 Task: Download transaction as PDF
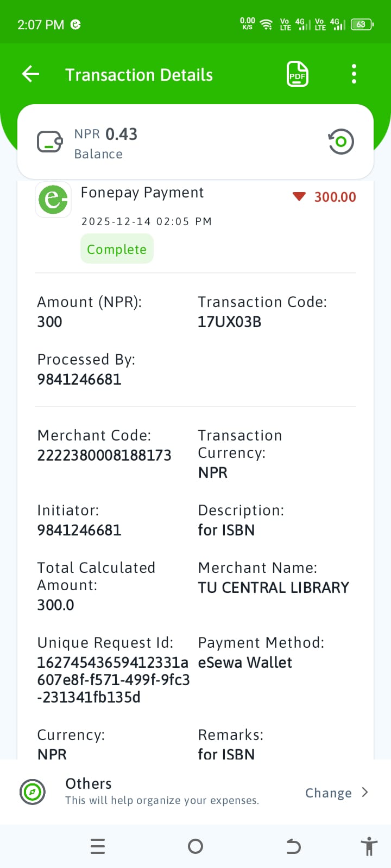297,74
